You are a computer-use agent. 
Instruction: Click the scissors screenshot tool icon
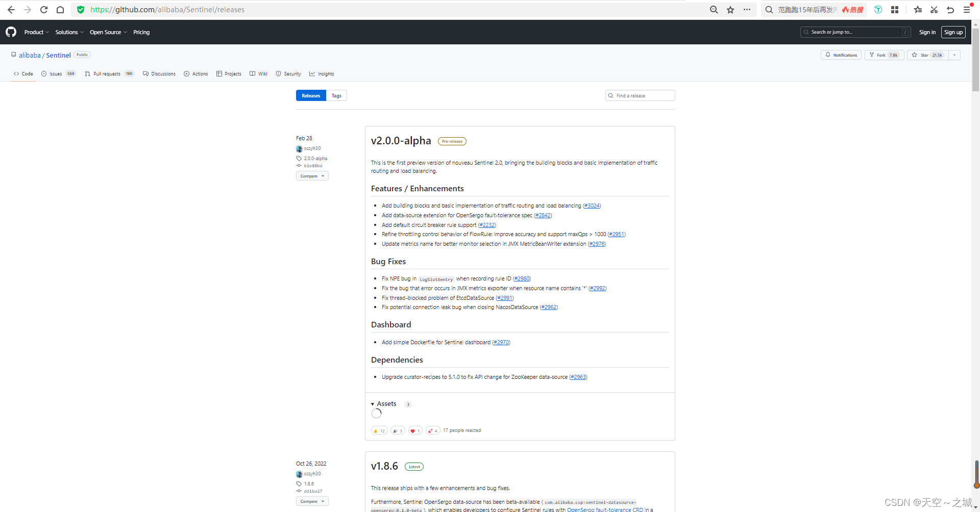click(x=934, y=10)
